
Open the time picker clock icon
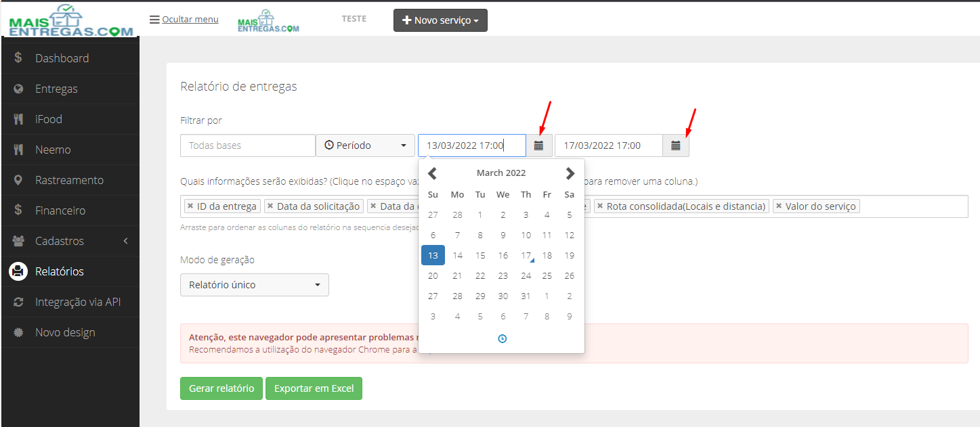[x=502, y=338]
